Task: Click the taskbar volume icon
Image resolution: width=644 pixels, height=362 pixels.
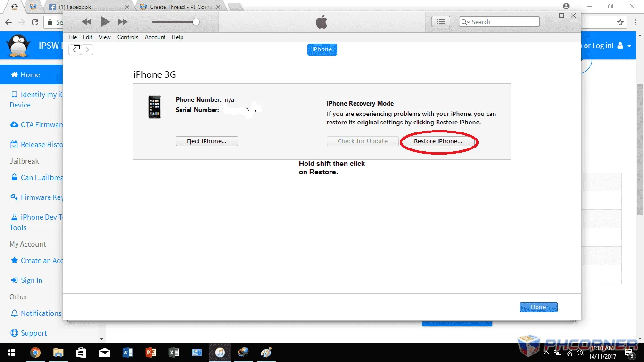Action: click(x=580, y=353)
